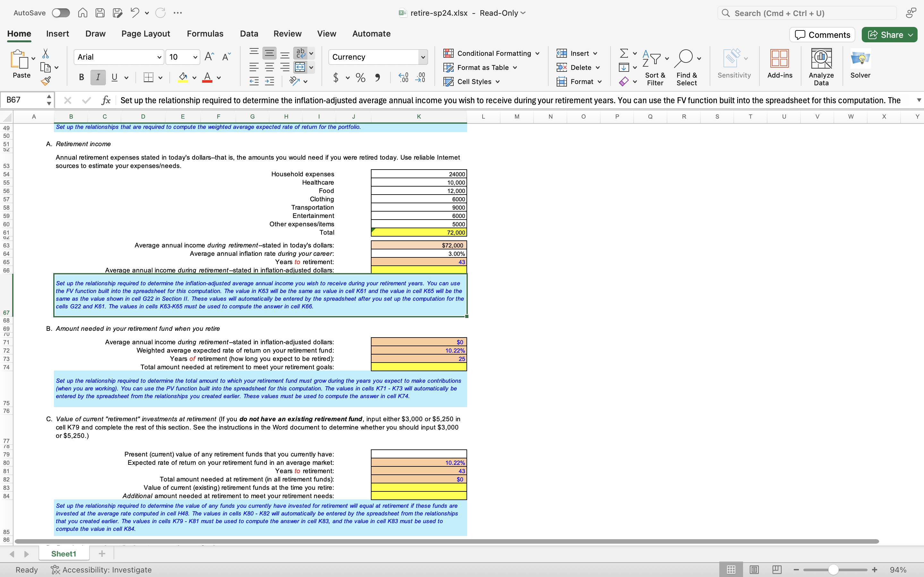
Task: Toggle AutoSave off or on
Action: [60, 13]
